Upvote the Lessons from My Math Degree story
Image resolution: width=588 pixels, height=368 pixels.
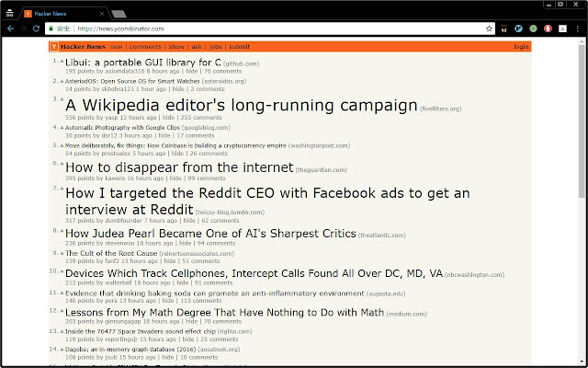(62, 311)
